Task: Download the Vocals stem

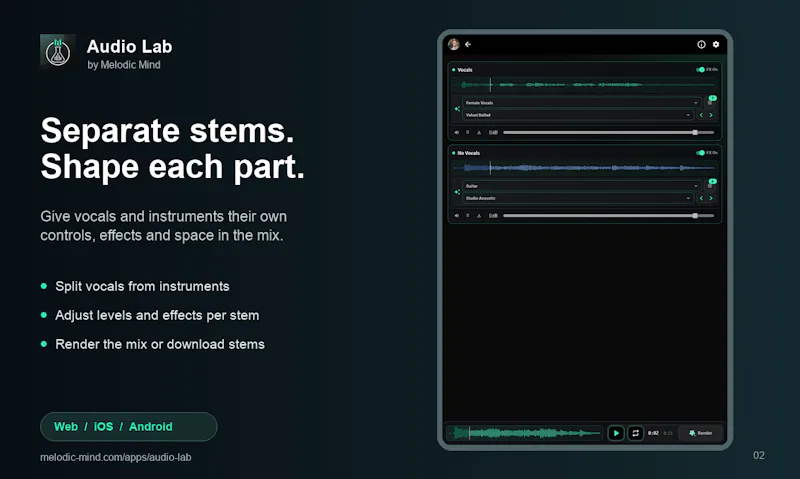Action: click(479, 132)
